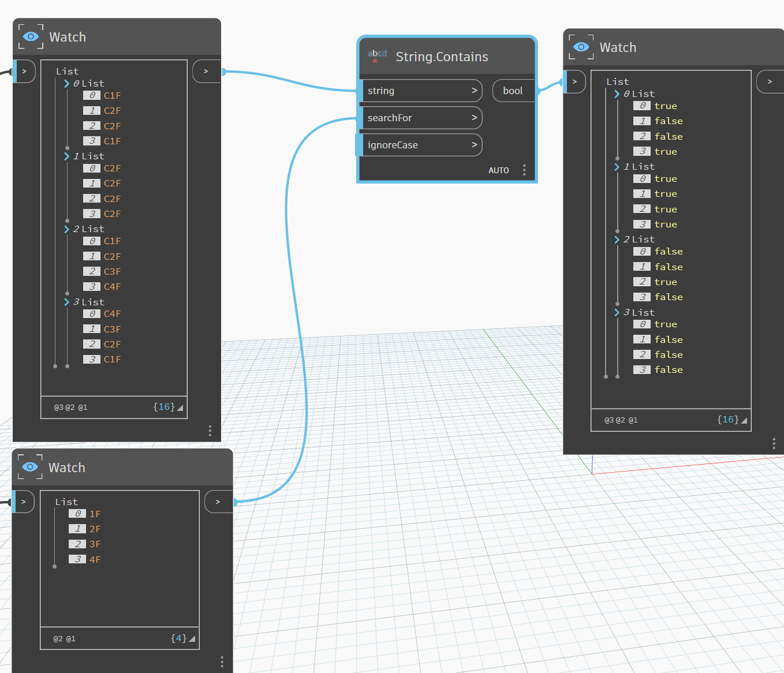Click the eye icon on the top-left Watch node
This screenshot has height=673, width=784.
pyautogui.click(x=30, y=36)
